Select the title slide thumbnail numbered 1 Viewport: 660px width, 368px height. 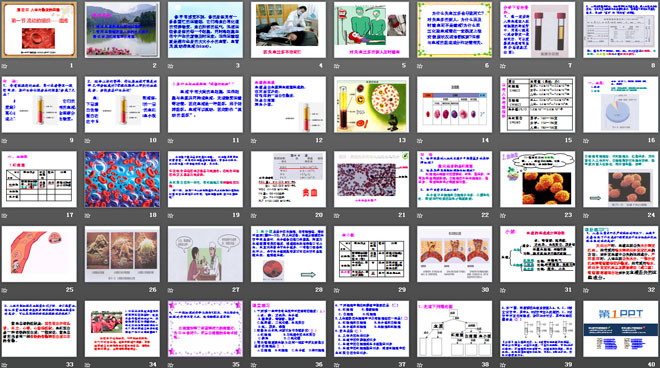(x=39, y=30)
